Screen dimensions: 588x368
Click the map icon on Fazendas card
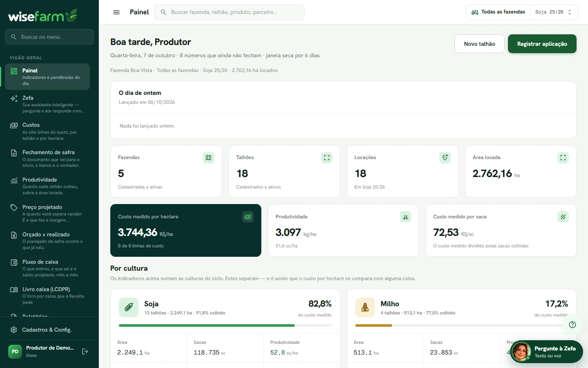(x=209, y=158)
